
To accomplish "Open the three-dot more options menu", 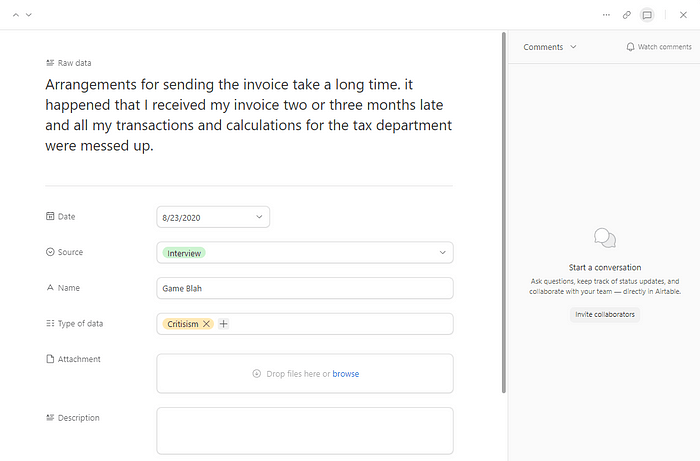I will pos(606,15).
